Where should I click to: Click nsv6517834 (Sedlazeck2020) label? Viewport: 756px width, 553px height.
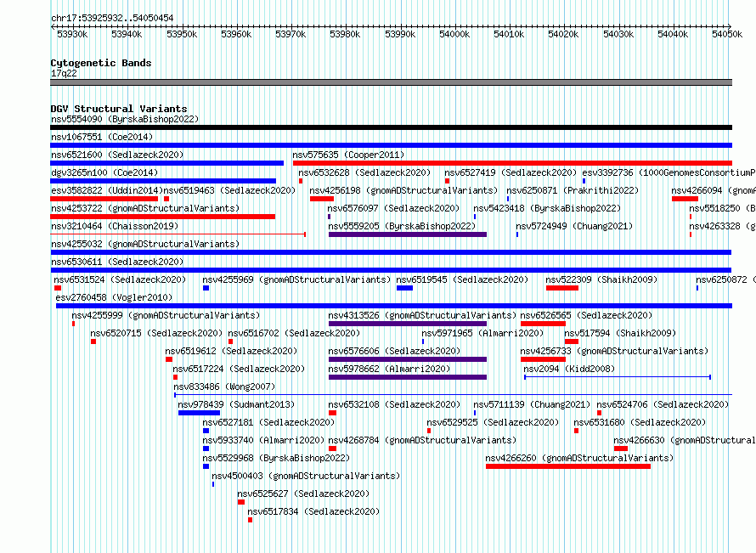313,511
